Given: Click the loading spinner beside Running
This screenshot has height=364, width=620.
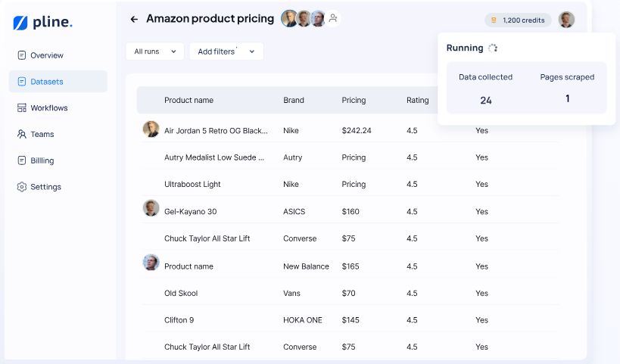Looking at the screenshot, I should (493, 48).
